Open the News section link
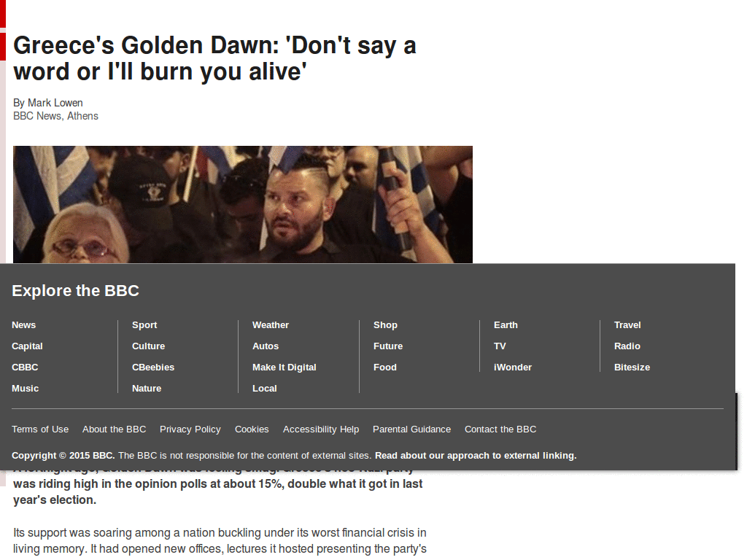 pyautogui.click(x=23, y=324)
